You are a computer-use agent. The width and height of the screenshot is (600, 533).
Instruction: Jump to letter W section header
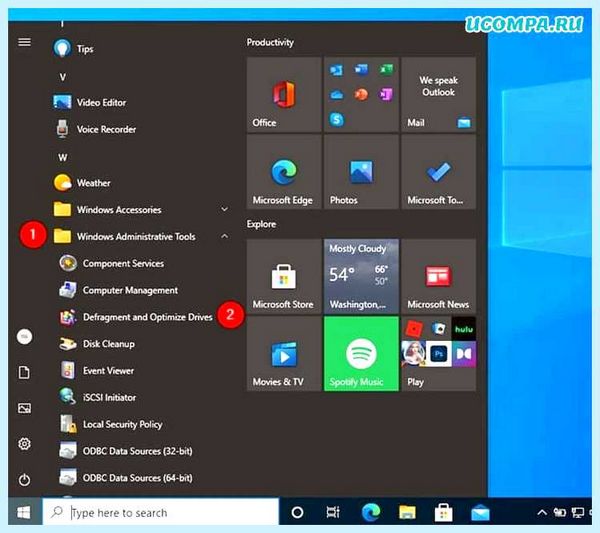62,157
